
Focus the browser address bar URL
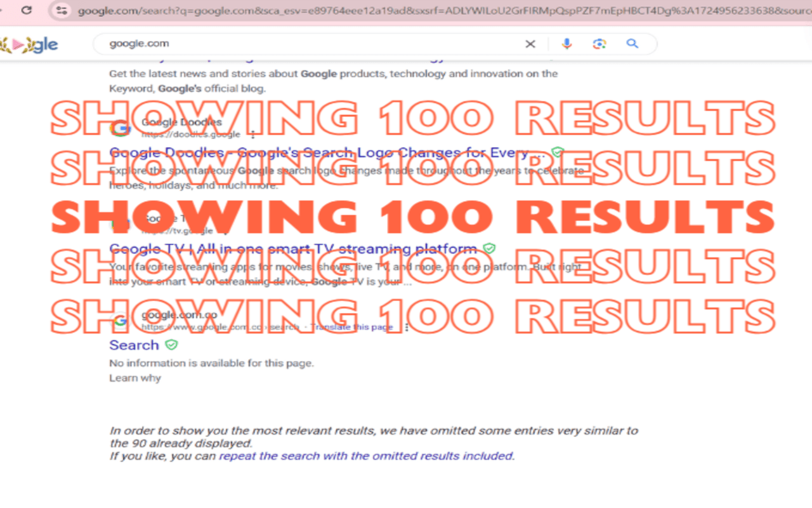[444, 10]
